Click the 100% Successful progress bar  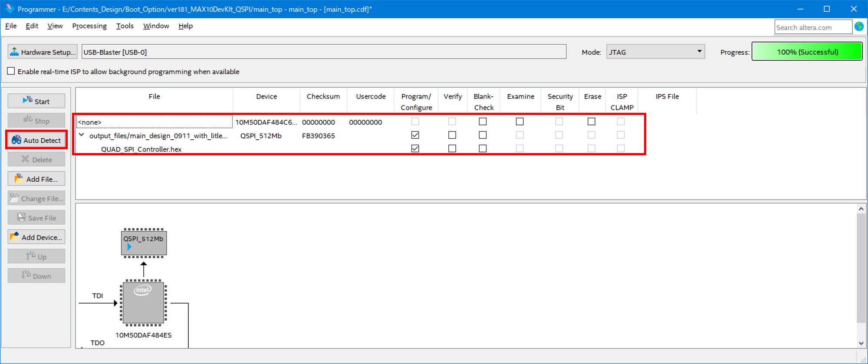pos(807,52)
